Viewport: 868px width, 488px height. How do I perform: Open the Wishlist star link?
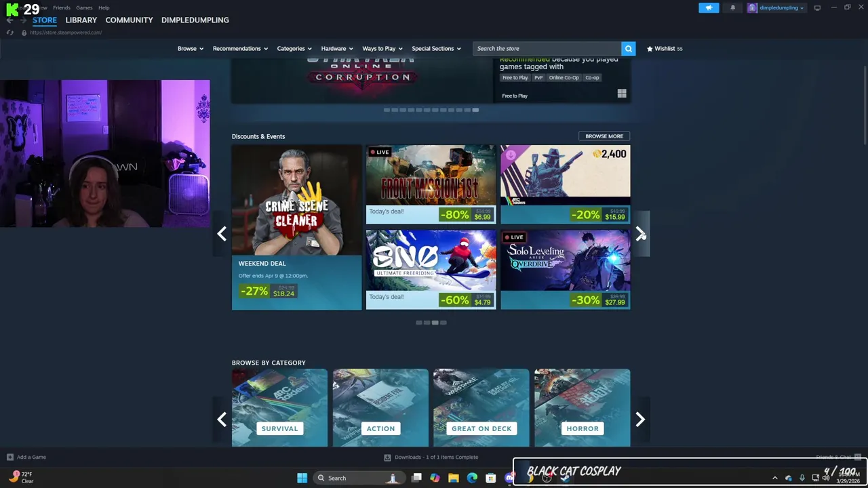(x=665, y=49)
